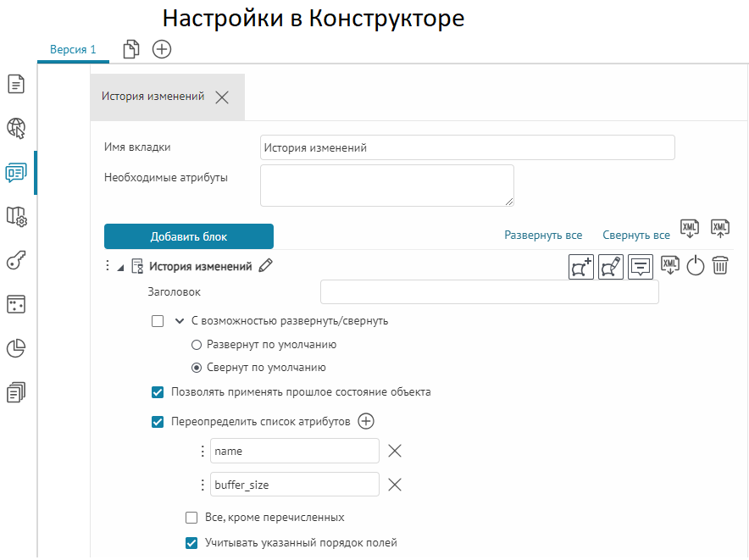
Task: Collapse the С возможностью развернуть/свернуть chevron
Action: tap(180, 321)
